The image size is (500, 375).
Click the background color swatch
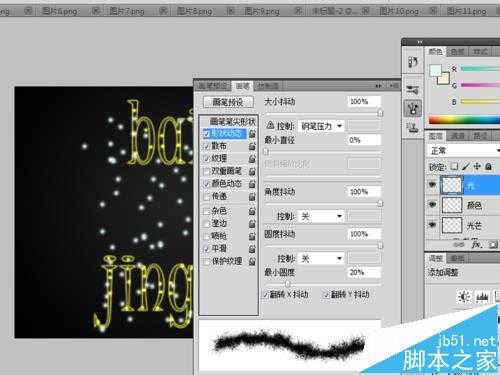[444, 79]
